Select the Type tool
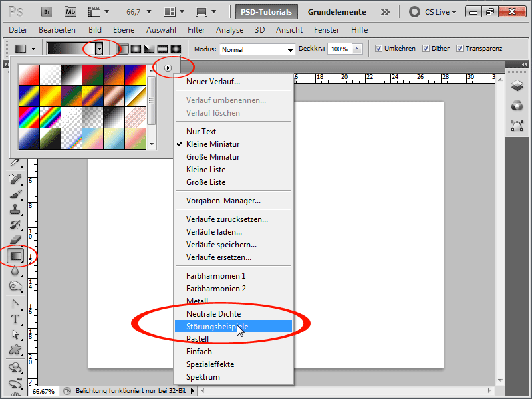532x399 pixels. [15, 319]
